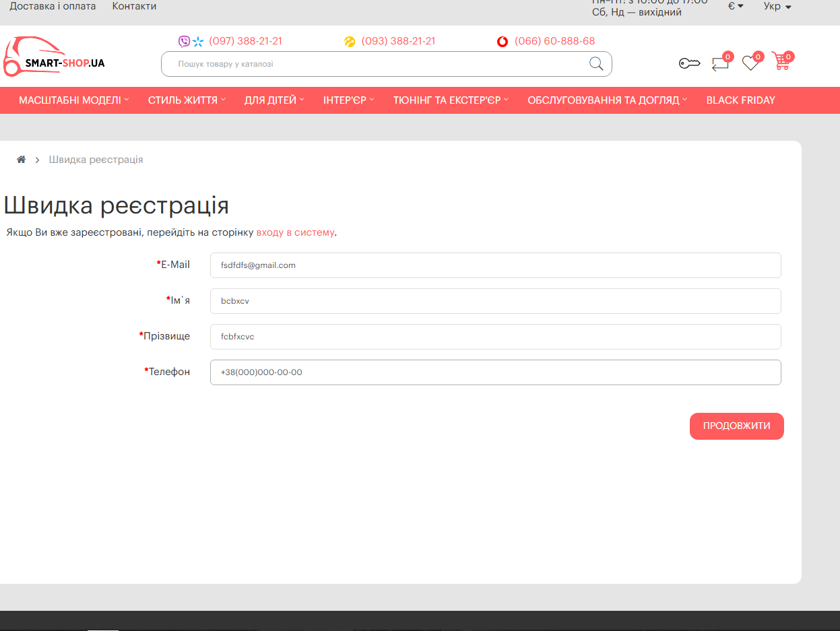Open wishlist heart icon

[750, 63]
